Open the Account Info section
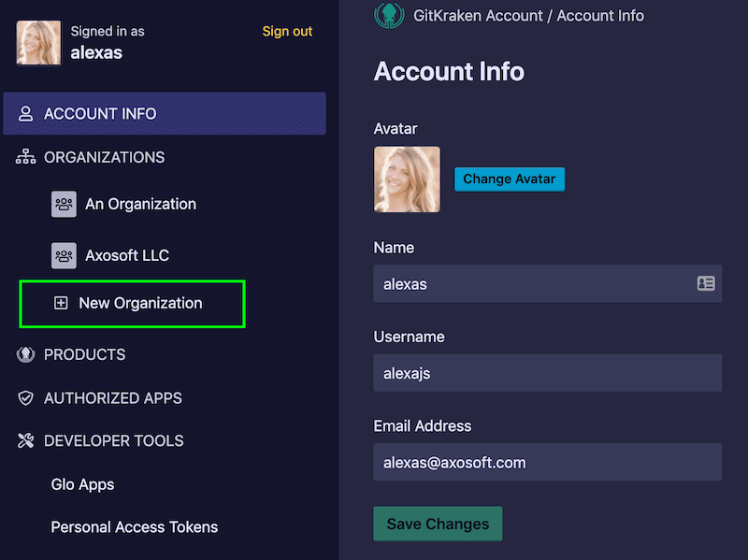748x560 pixels. (100, 114)
